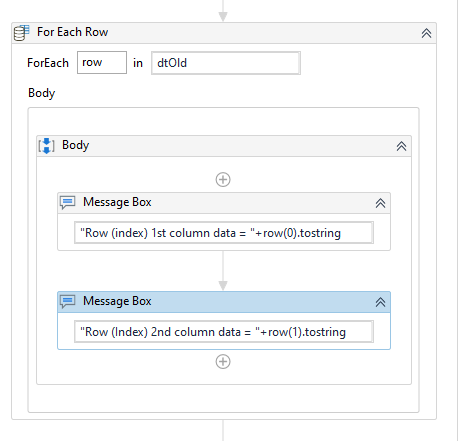Collapse the Body sequence
Viewport: 473px width, 441px height.
(x=401, y=146)
